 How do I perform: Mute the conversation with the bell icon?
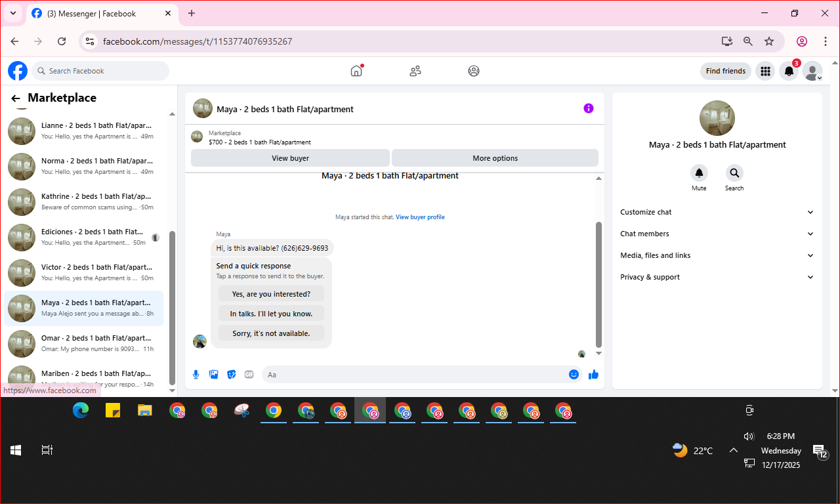[699, 173]
